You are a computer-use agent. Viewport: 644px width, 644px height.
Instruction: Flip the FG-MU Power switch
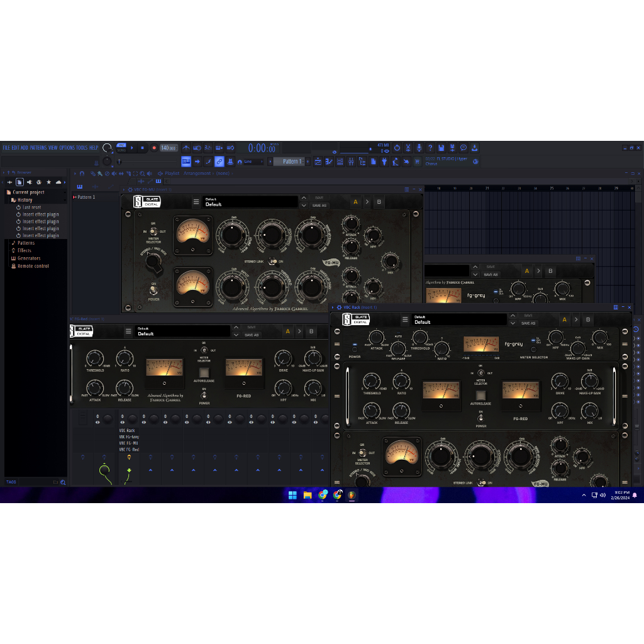(153, 291)
